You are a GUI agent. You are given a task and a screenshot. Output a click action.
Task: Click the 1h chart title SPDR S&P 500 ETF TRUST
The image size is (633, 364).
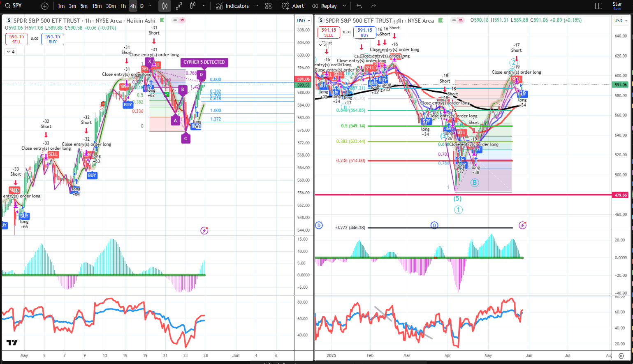47,21
